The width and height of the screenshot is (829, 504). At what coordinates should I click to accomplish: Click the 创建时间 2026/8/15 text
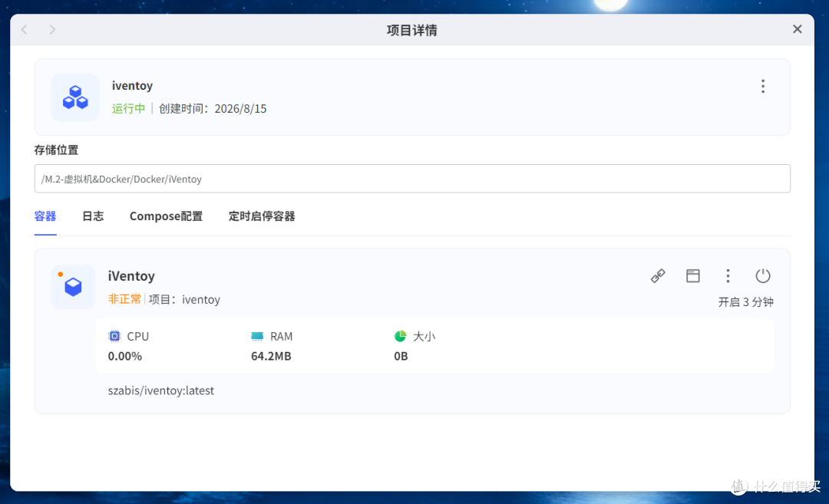click(x=213, y=108)
